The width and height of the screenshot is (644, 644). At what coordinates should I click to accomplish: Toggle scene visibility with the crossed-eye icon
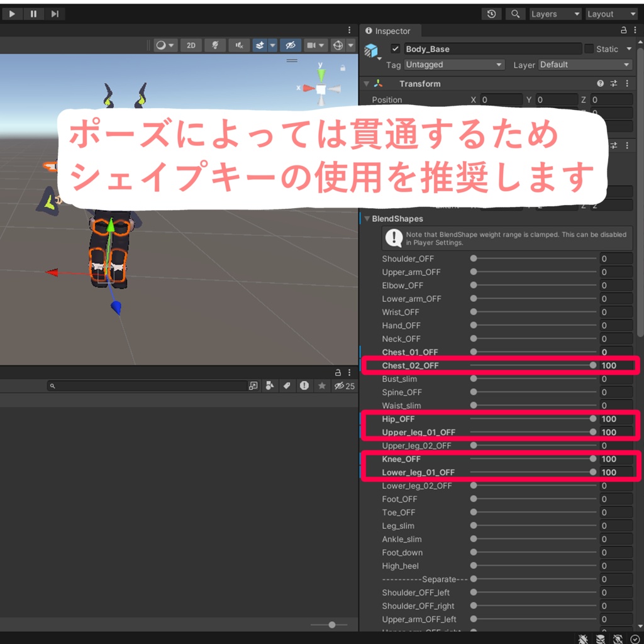(x=291, y=45)
